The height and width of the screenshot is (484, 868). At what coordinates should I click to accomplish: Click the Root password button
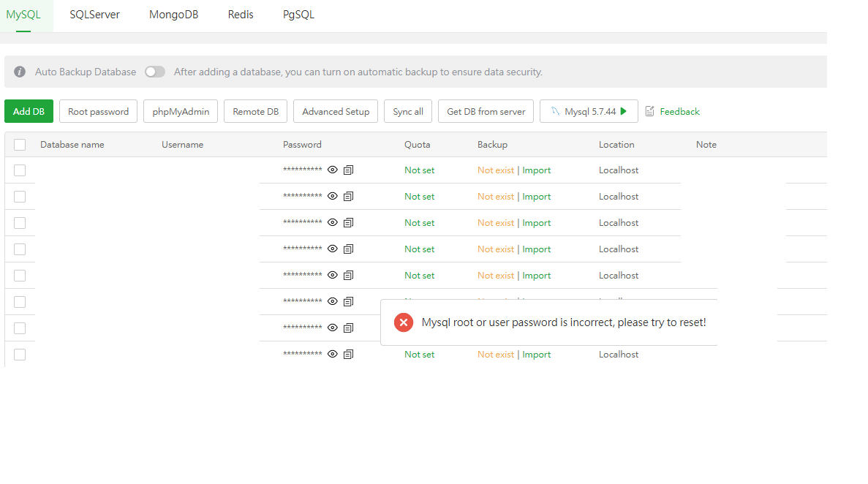[98, 112]
